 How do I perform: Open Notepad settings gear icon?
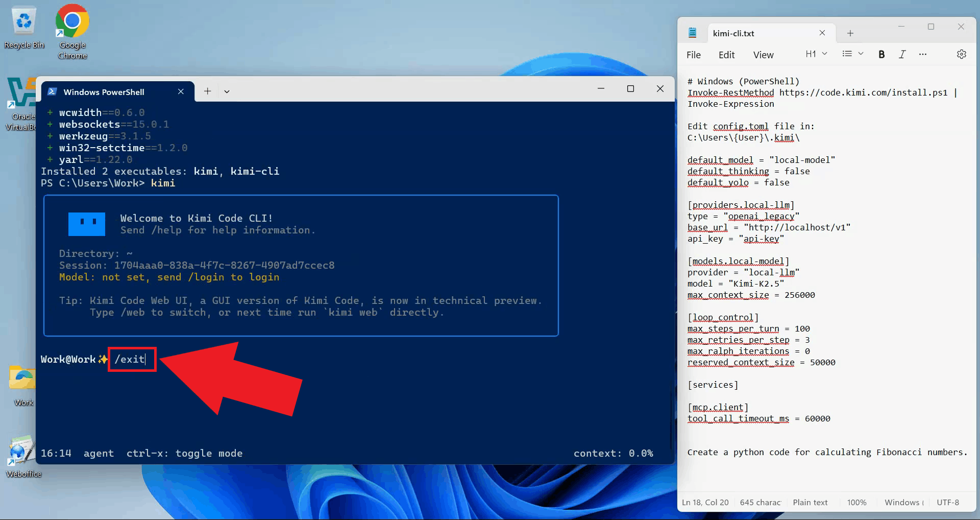pyautogui.click(x=961, y=54)
